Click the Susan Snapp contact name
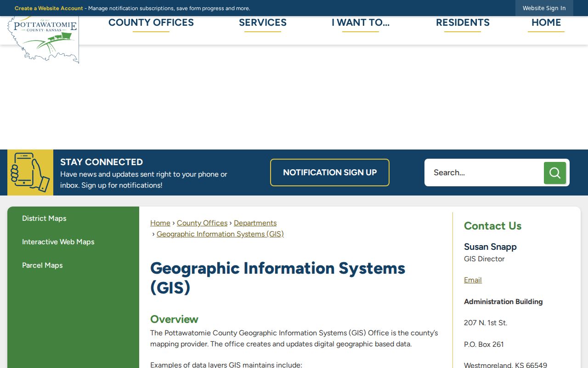Viewport: 588px width, 368px height. (490, 247)
